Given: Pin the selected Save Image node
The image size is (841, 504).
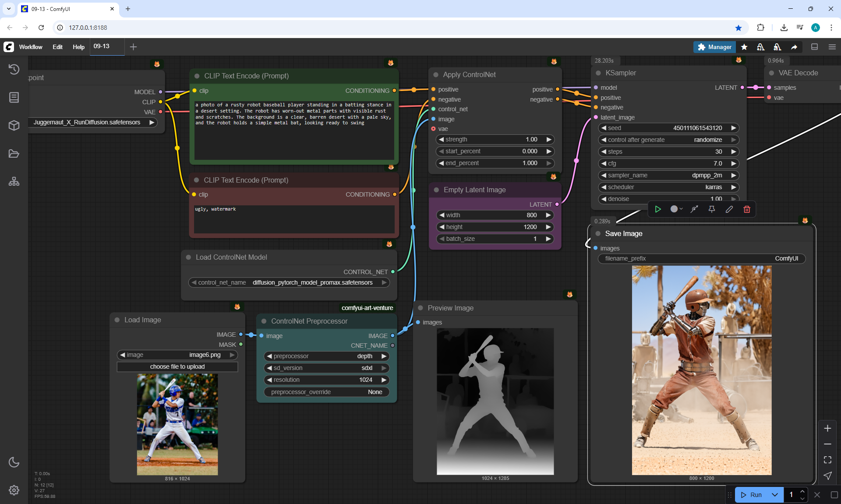Looking at the screenshot, I should (712, 209).
